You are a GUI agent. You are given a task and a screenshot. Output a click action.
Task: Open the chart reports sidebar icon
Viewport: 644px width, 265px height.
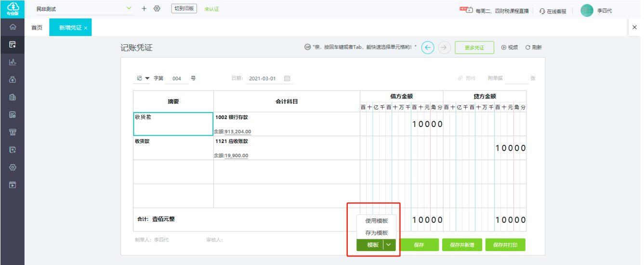pos(13,62)
